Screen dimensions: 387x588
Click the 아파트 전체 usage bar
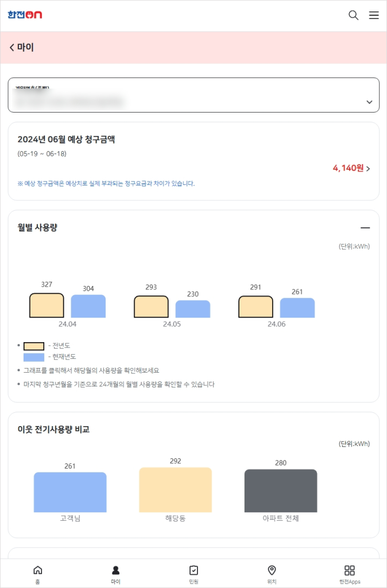click(x=281, y=492)
